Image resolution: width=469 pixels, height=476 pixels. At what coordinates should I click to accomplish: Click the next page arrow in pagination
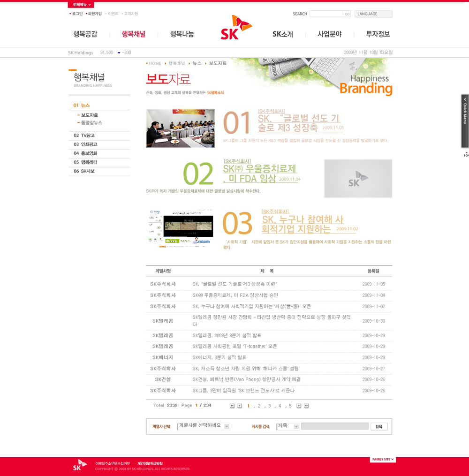coord(299,406)
